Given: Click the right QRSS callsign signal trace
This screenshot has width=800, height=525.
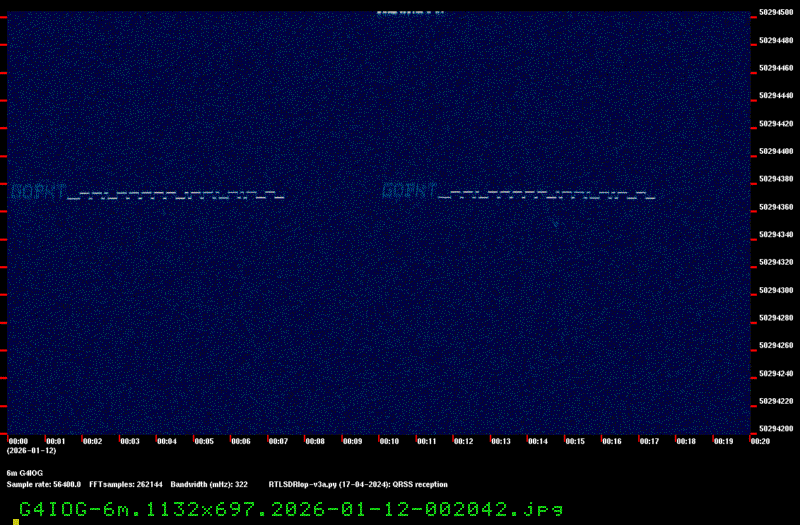Looking at the screenshot, I should pyautogui.click(x=518, y=191).
